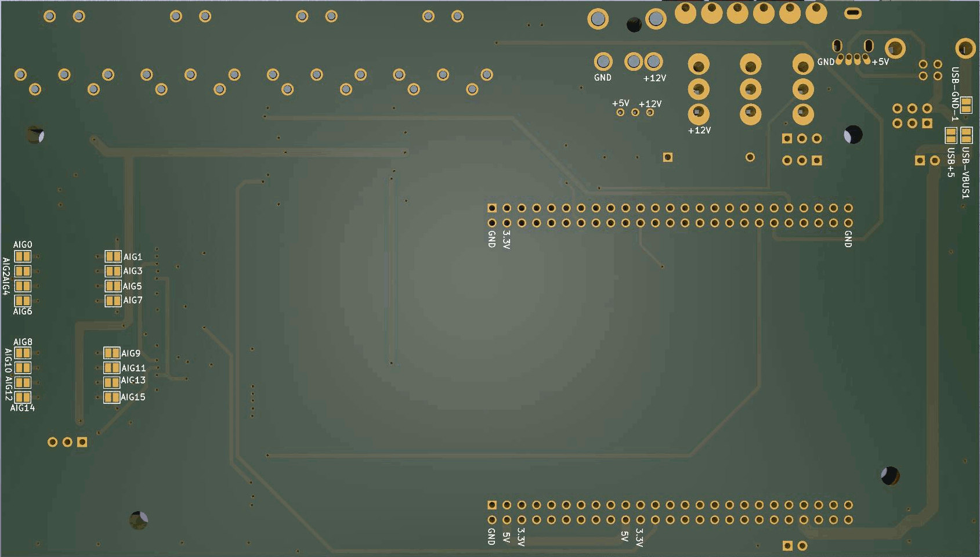Click the oval slot hole at top right
980x557 pixels.
click(x=852, y=13)
